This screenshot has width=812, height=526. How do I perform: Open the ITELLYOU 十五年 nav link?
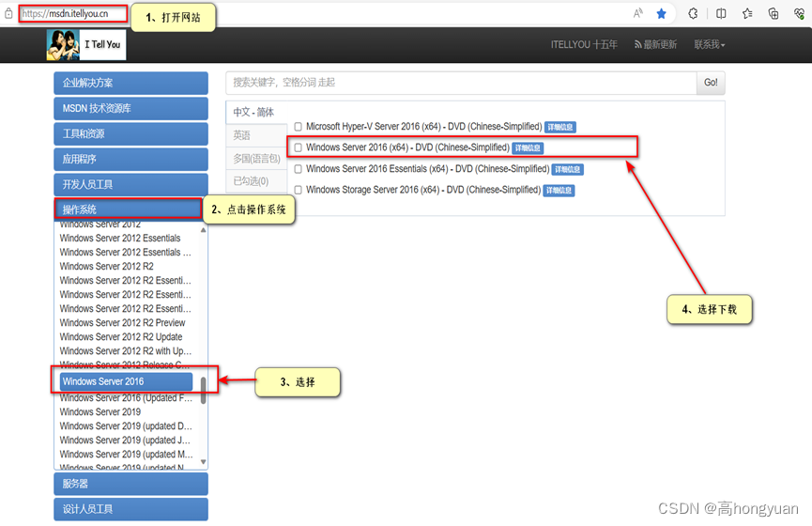(x=584, y=44)
